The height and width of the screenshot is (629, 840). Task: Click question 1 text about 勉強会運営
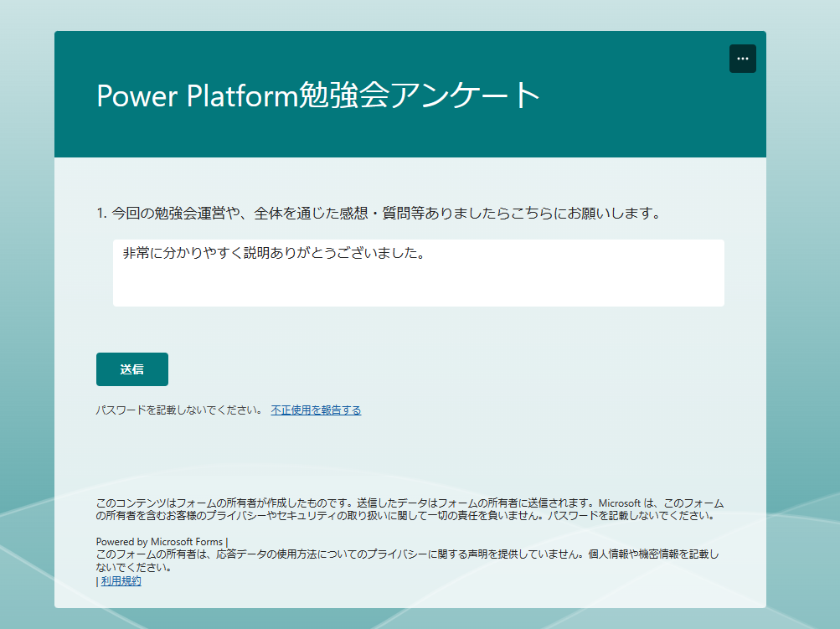pos(379,214)
